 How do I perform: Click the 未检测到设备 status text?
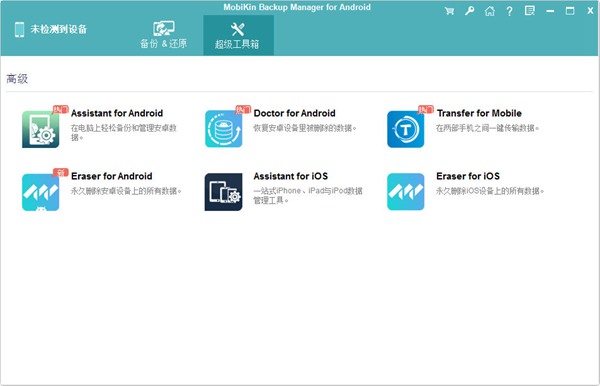(x=59, y=29)
